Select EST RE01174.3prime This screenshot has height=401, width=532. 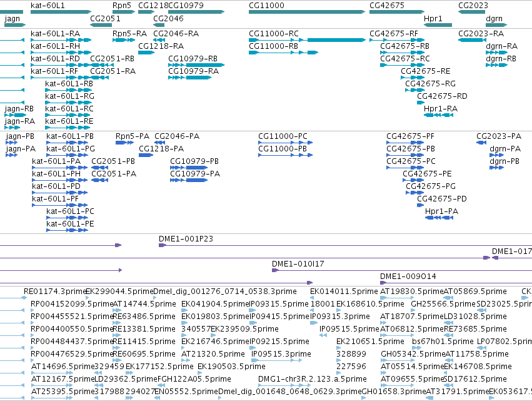[x=55, y=292]
